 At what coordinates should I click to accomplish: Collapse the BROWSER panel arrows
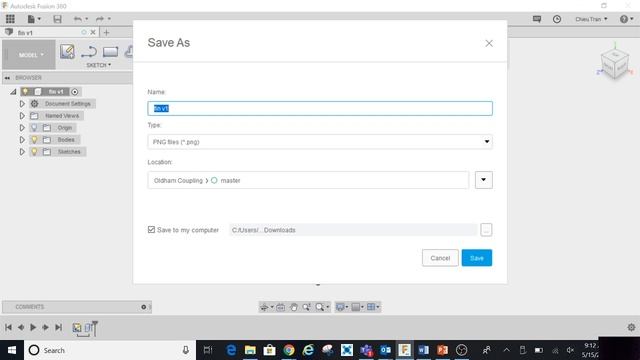click(7, 78)
